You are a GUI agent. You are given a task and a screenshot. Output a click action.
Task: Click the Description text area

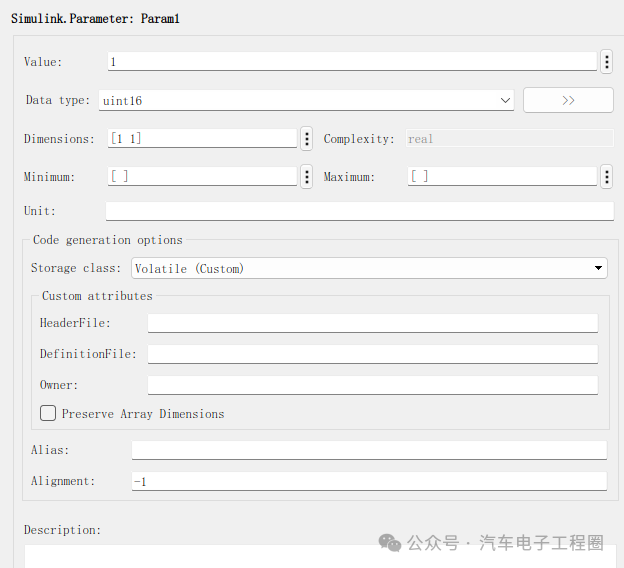[318, 556]
